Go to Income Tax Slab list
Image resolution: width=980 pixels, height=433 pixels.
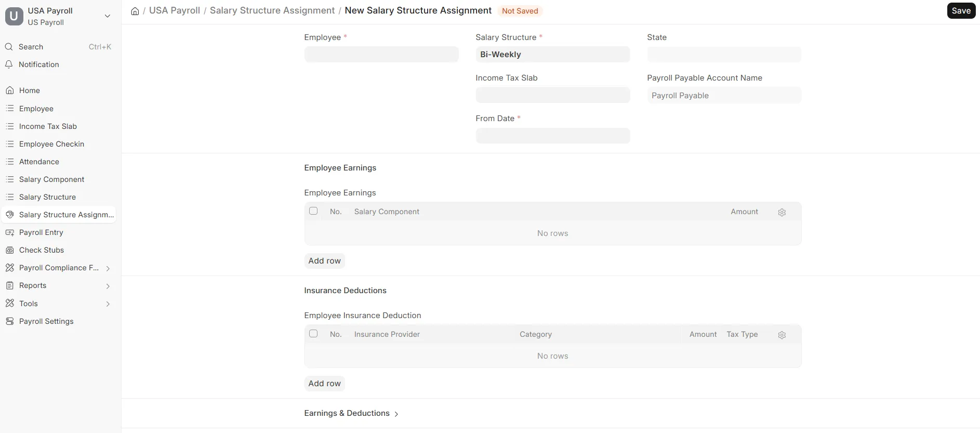[x=59, y=126]
